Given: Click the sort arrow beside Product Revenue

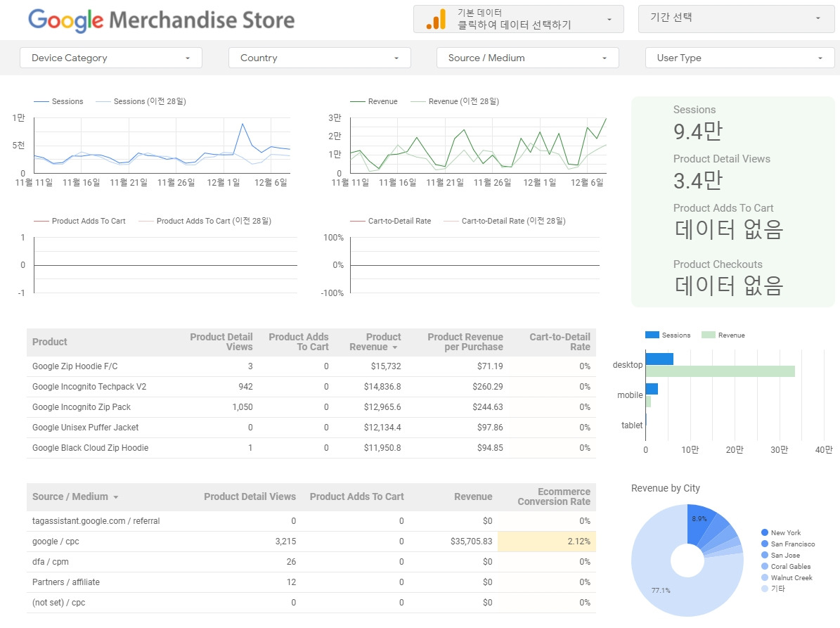Looking at the screenshot, I should coord(395,348).
